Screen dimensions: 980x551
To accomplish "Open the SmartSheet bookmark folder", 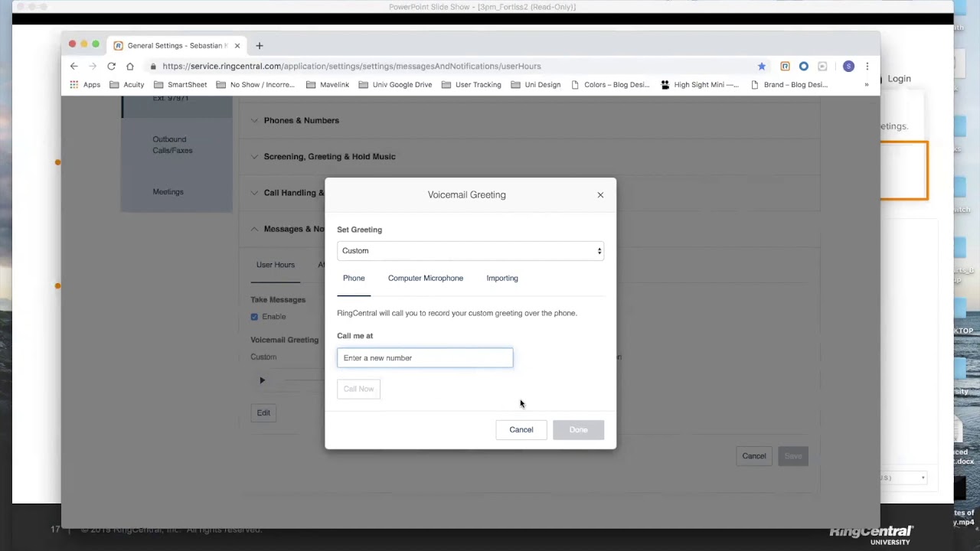I will point(180,85).
